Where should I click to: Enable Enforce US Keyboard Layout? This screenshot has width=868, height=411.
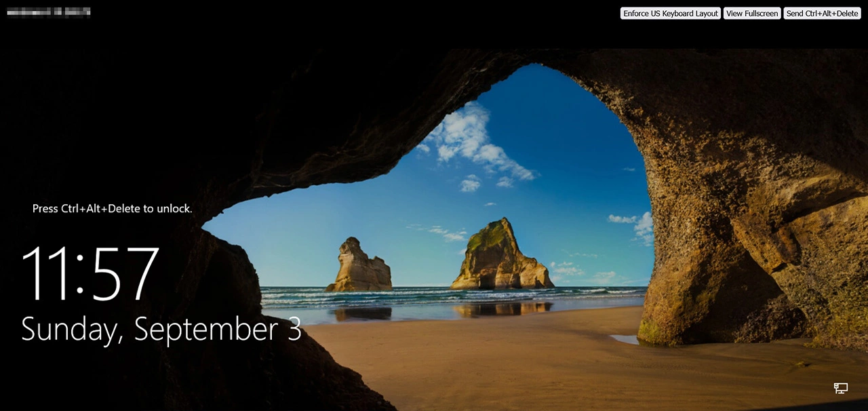click(x=670, y=14)
